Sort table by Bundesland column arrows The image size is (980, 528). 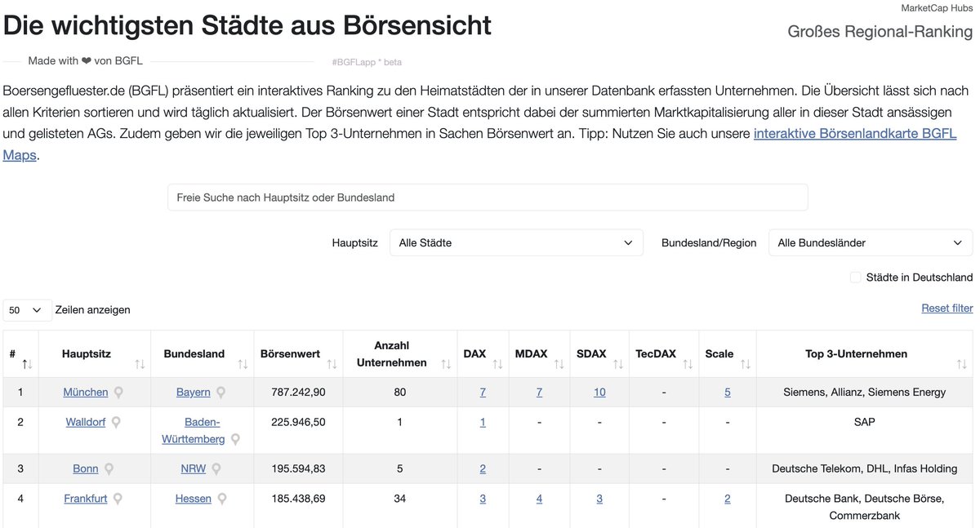pos(243,364)
